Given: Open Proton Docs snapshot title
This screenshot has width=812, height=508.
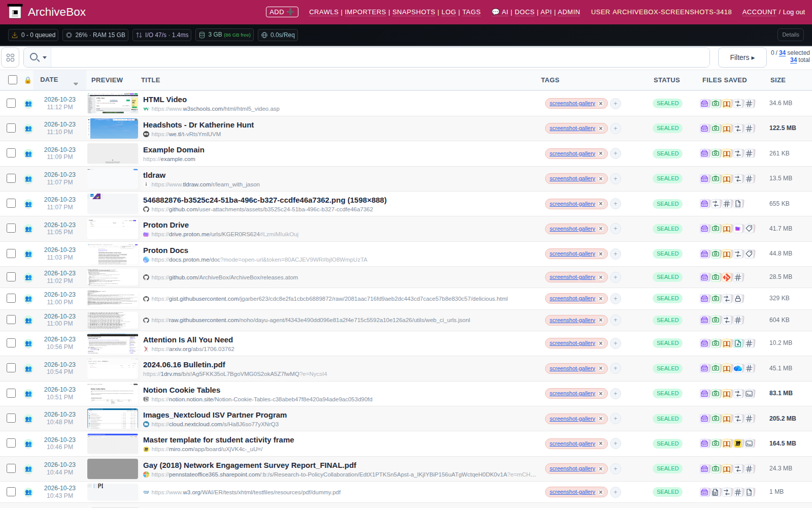Looking at the screenshot, I should (165, 250).
